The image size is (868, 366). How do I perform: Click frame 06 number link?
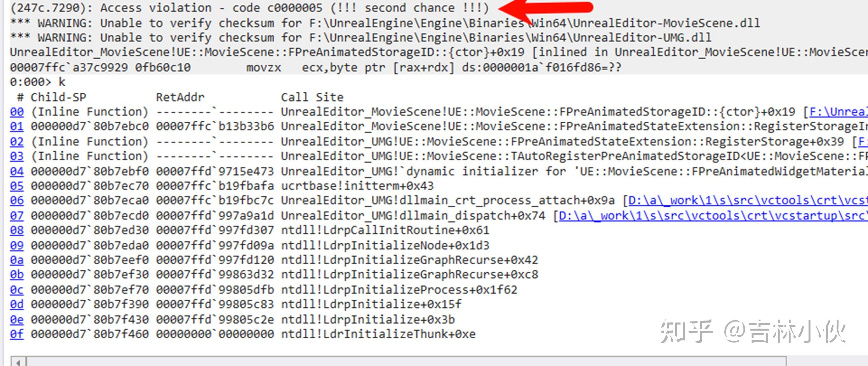[17, 201]
